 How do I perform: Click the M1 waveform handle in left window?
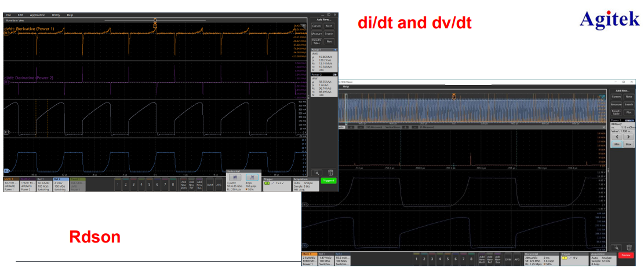click(x=6, y=33)
